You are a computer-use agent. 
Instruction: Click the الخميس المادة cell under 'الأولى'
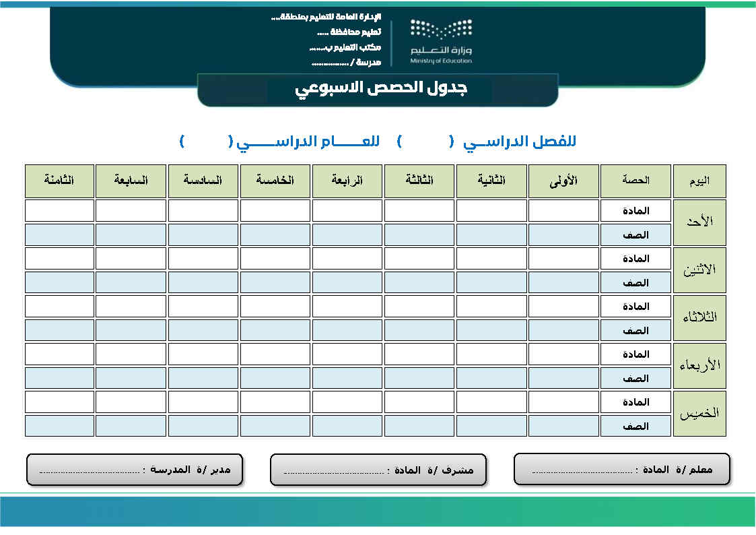point(563,402)
